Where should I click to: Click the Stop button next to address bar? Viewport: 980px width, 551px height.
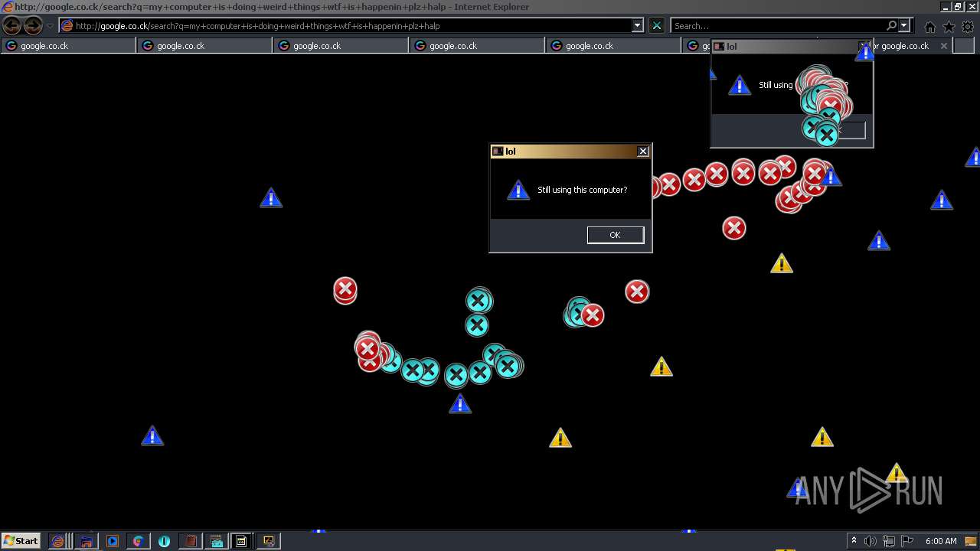[657, 25]
